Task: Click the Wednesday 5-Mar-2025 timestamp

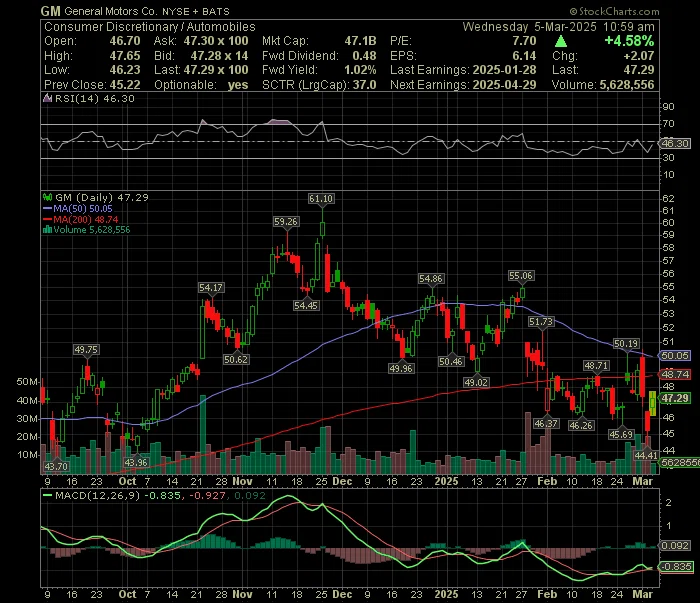Action: pos(558,27)
